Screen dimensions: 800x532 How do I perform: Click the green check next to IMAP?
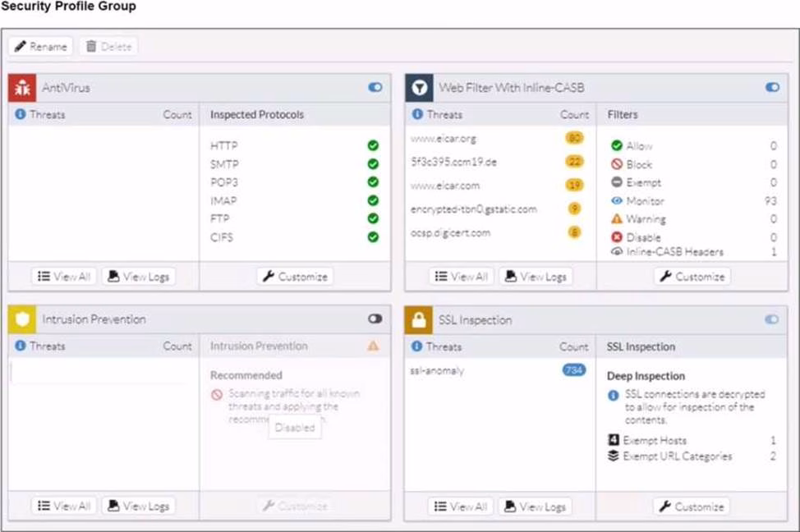click(x=373, y=200)
